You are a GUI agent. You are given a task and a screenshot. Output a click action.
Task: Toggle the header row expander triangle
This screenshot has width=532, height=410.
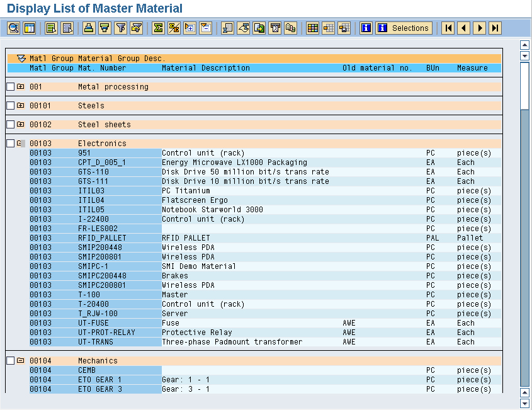pos(21,59)
